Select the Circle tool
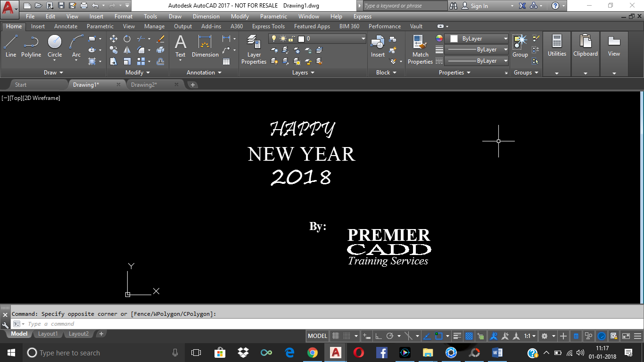 pyautogui.click(x=55, y=46)
